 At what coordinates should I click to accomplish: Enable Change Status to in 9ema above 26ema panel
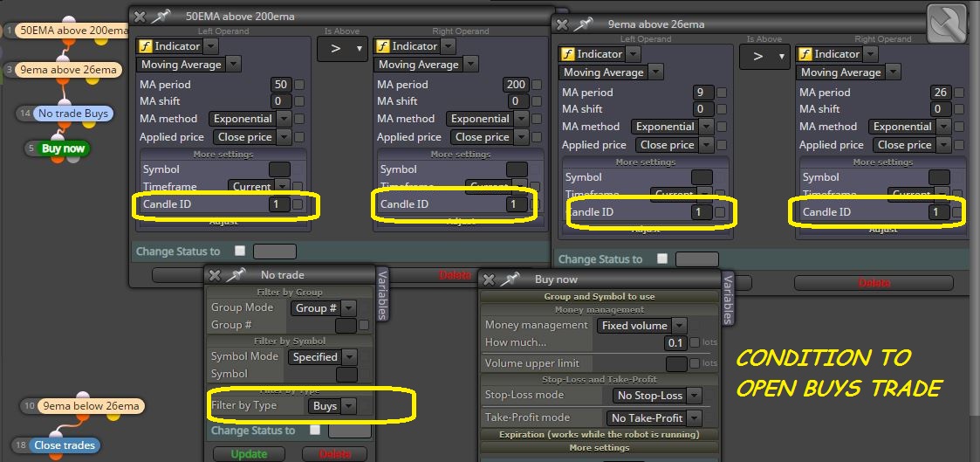pos(662,259)
